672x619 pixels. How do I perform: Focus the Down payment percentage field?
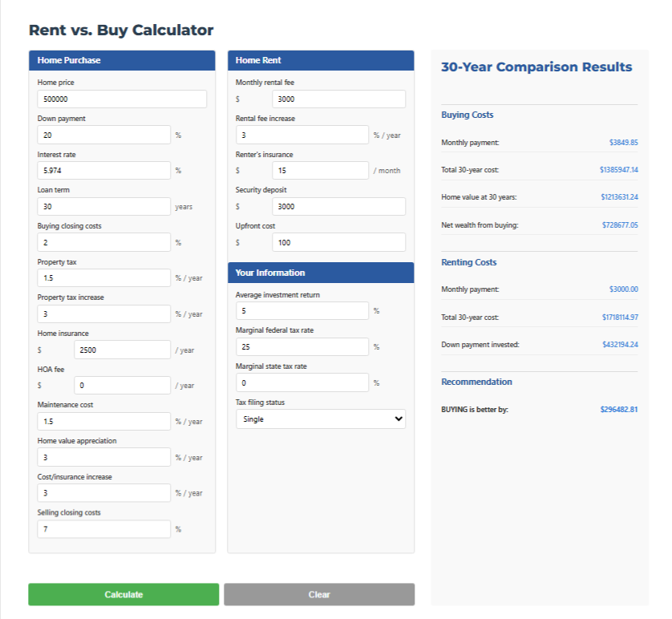click(103, 135)
